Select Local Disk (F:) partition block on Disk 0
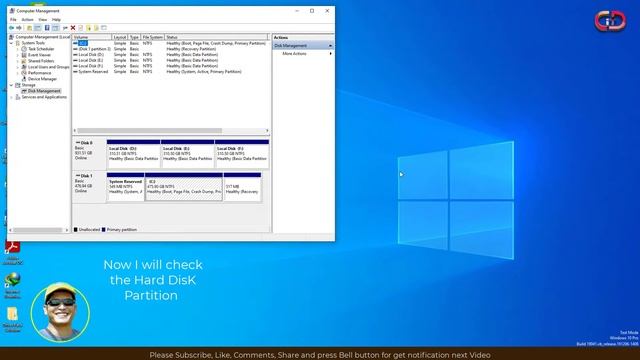The image size is (640, 360). pyautogui.click(x=242, y=154)
